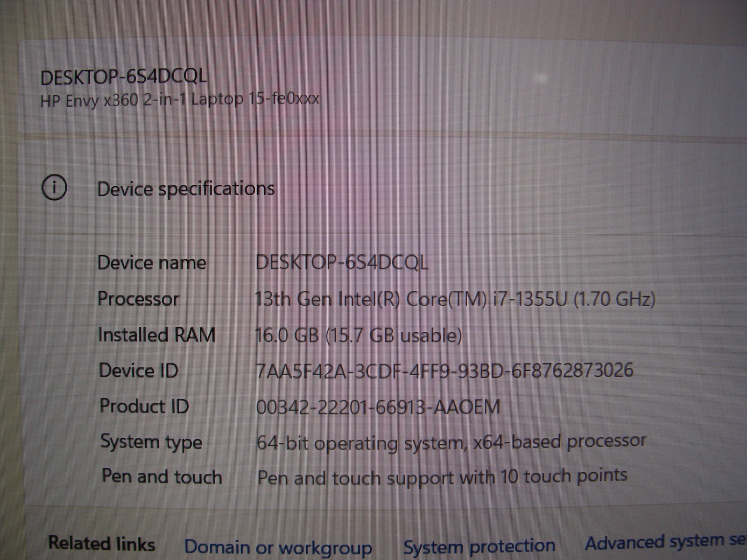
Task: Click the Device name label
Action: (x=152, y=263)
